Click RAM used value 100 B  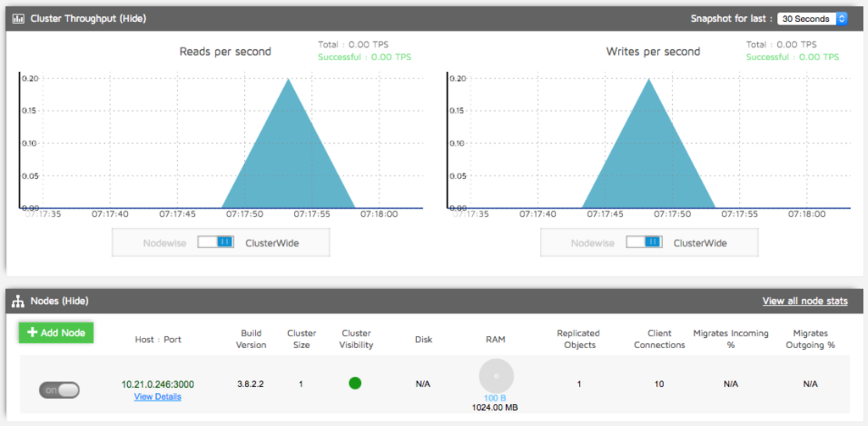point(496,398)
